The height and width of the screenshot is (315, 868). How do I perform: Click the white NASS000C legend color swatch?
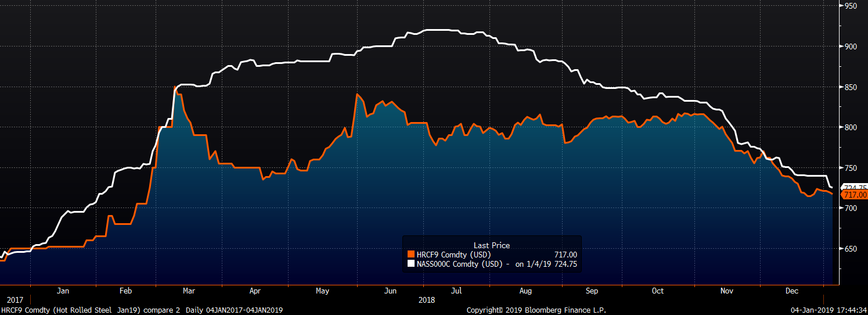(411, 264)
